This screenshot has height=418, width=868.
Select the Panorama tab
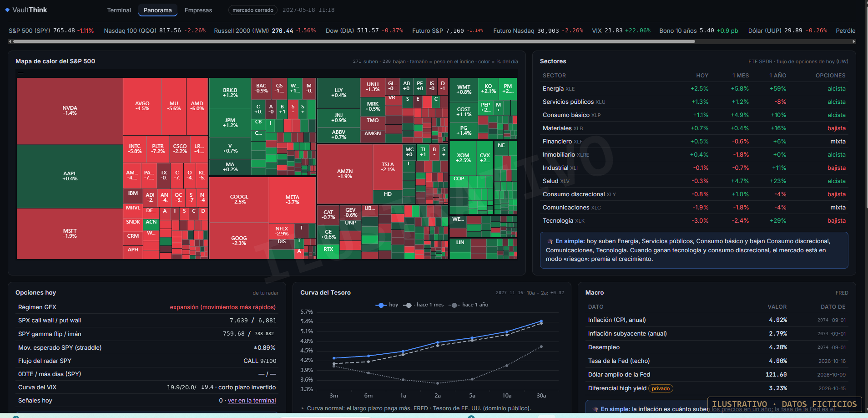pyautogui.click(x=157, y=10)
